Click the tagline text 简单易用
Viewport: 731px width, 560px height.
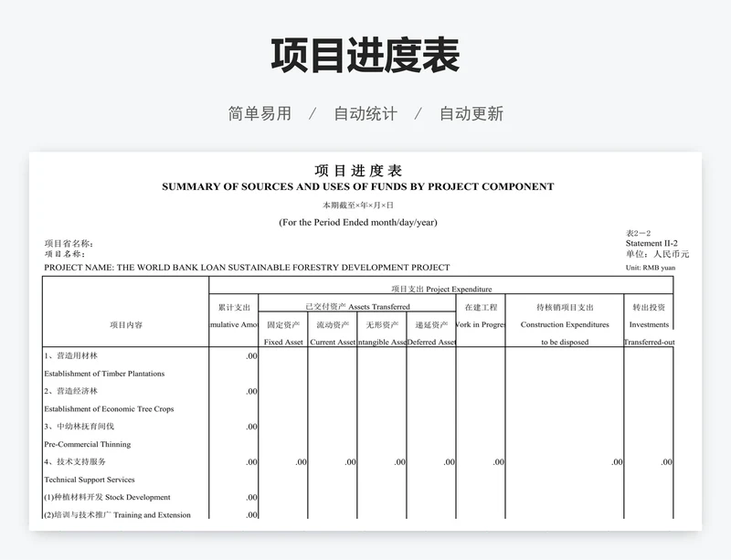pos(260,113)
